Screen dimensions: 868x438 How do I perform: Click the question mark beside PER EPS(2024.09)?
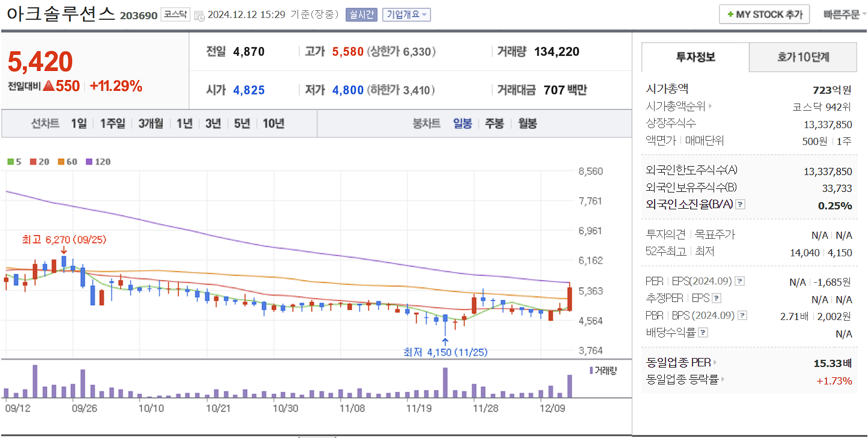point(739,281)
